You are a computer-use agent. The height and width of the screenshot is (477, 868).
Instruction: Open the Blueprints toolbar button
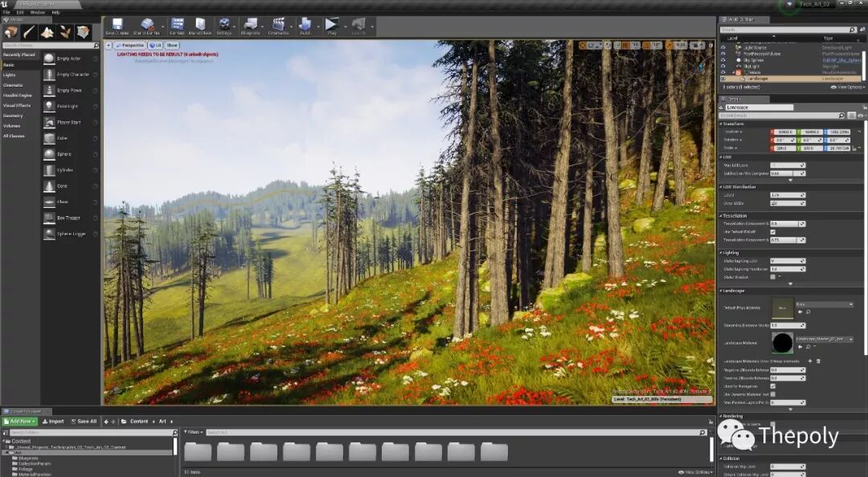(250, 26)
